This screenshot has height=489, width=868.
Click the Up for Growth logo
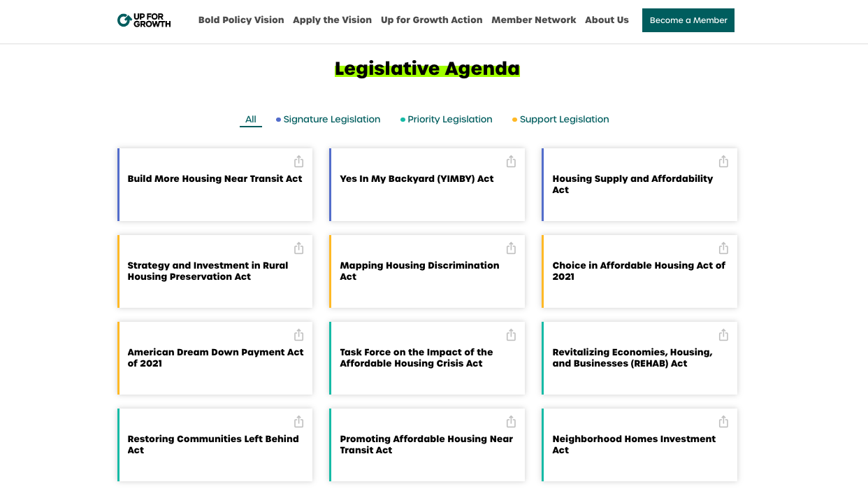pos(144,20)
